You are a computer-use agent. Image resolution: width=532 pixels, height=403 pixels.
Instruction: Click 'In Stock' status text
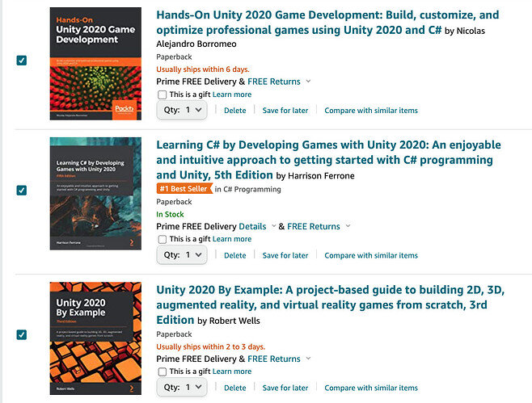pyautogui.click(x=170, y=214)
